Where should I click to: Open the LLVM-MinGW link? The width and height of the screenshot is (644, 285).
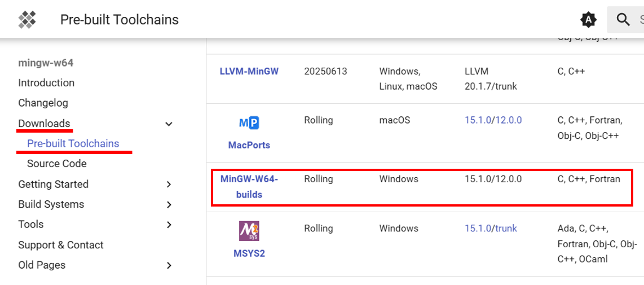[249, 71]
